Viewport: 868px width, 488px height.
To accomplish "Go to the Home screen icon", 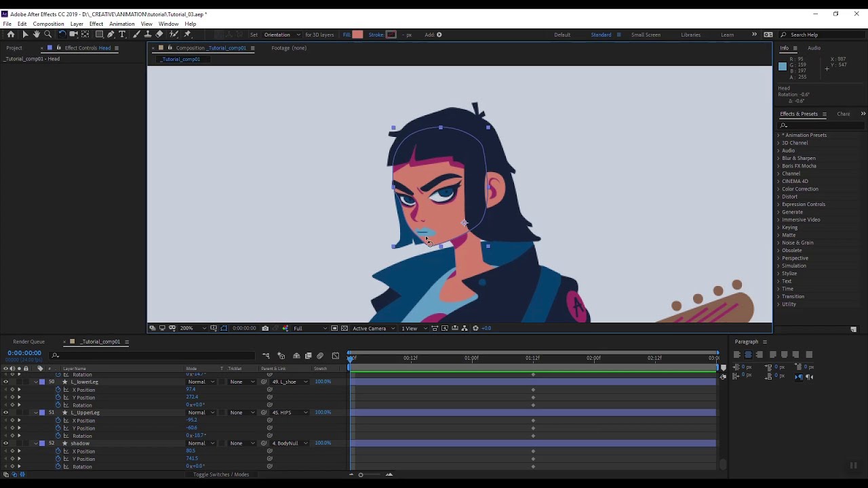I will coord(10,34).
